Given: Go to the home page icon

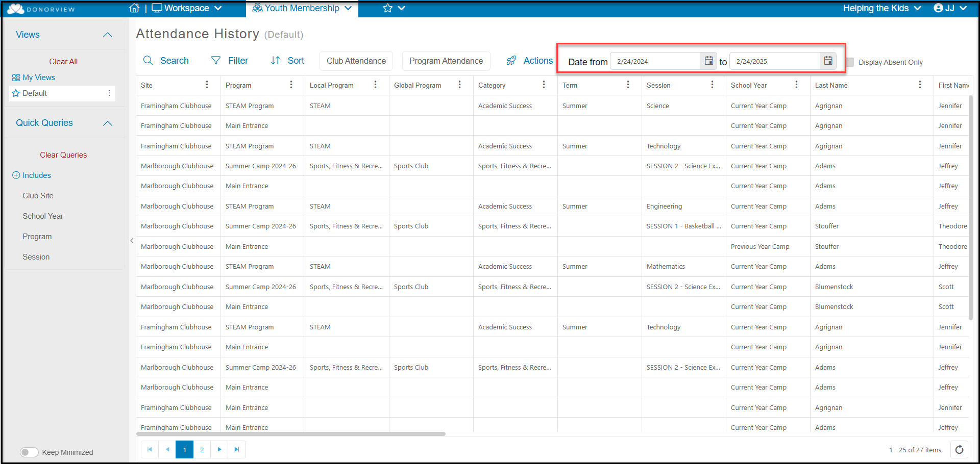Looking at the screenshot, I should (134, 8).
